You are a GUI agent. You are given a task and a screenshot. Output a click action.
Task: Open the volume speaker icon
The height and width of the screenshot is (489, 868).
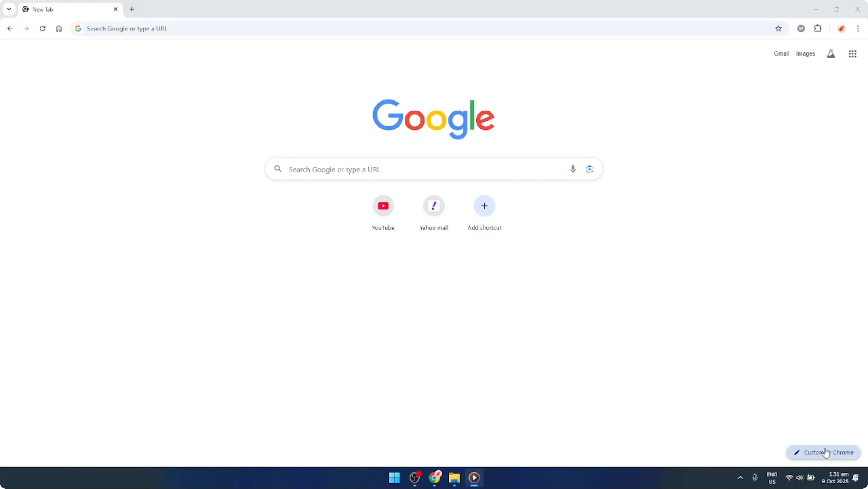[799, 478]
